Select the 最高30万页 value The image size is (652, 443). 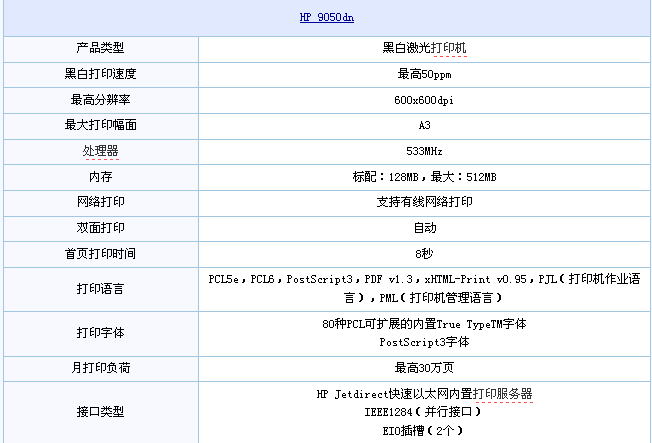[x=424, y=368]
